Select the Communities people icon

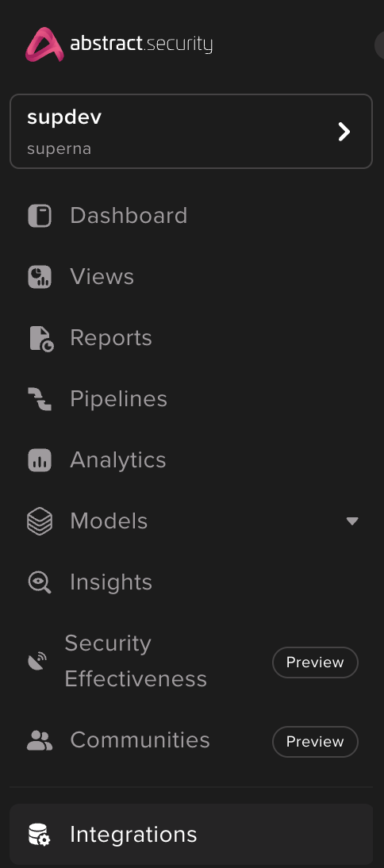pos(40,741)
